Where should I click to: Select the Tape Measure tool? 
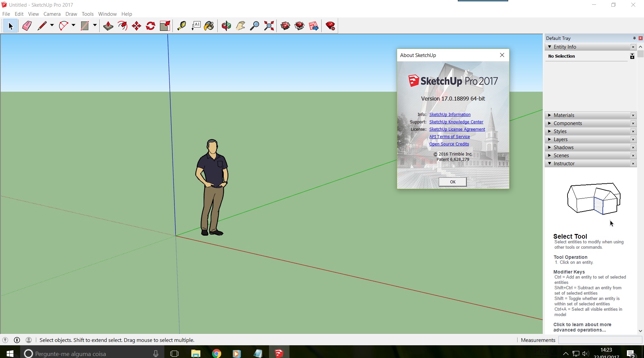pos(181,26)
